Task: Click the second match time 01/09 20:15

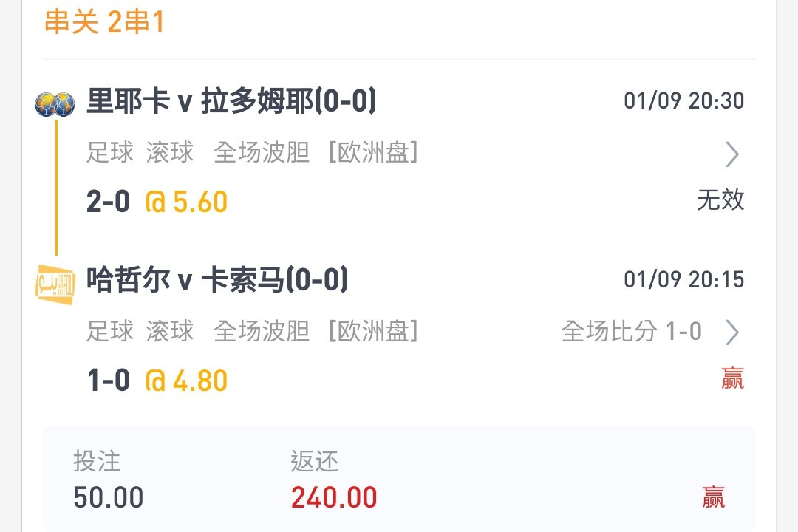Action: coord(684,279)
